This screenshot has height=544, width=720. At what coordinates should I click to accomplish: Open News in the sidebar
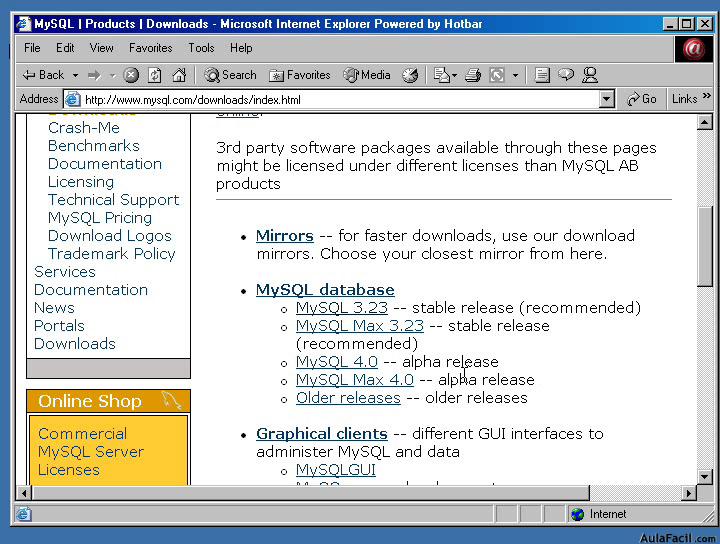pos(54,308)
